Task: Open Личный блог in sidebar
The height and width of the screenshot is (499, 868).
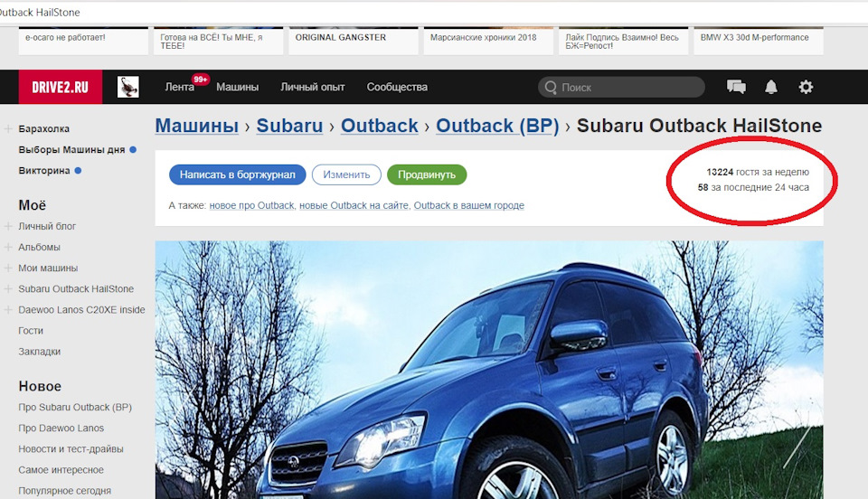Action: coord(47,226)
